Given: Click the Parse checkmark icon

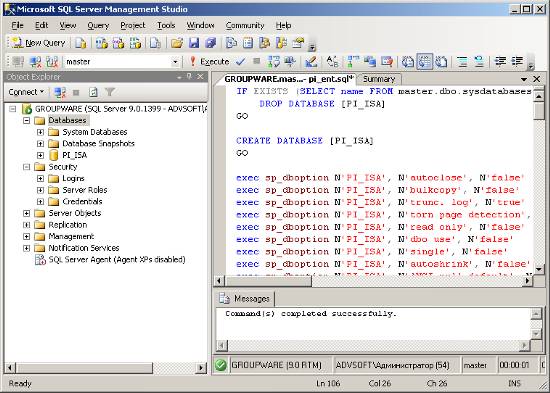Looking at the screenshot, I should (x=240, y=62).
